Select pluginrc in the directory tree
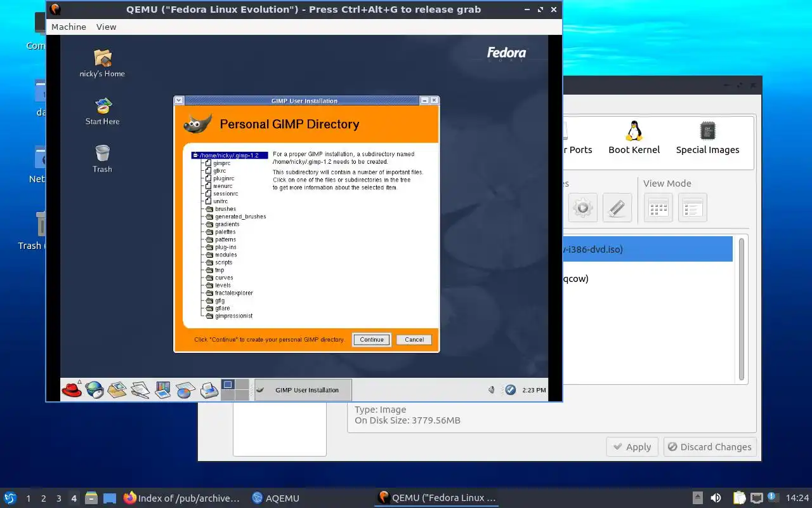 click(x=224, y=178)
